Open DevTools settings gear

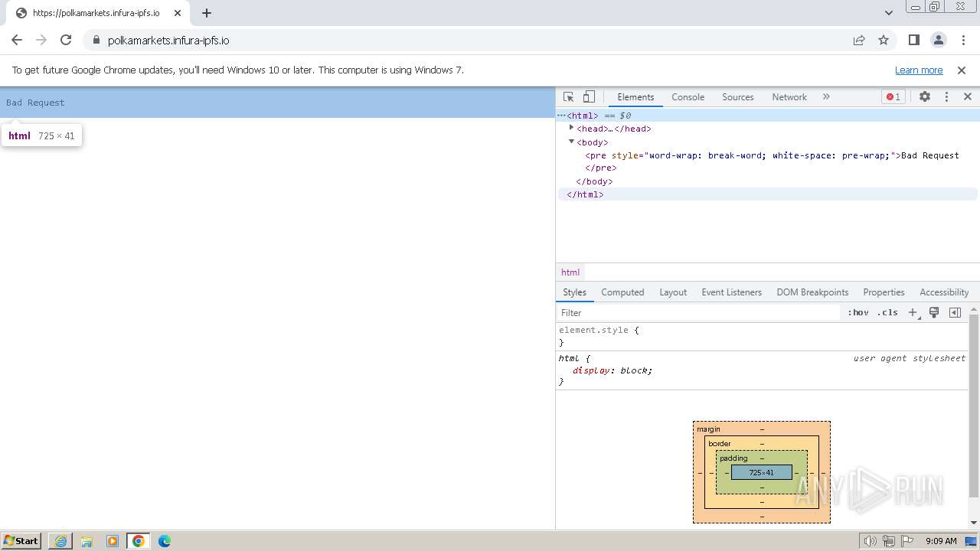click(925, 97)
